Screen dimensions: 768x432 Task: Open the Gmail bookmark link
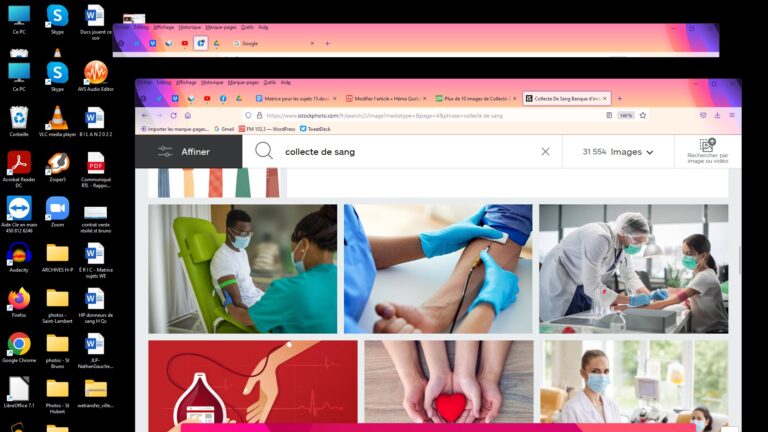227,129
